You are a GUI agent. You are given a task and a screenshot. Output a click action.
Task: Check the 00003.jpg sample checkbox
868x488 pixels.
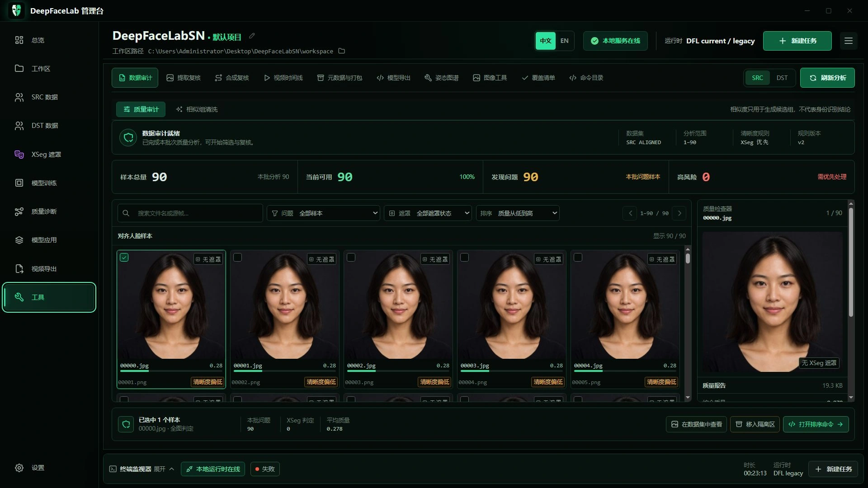click(x=465, y=258)
